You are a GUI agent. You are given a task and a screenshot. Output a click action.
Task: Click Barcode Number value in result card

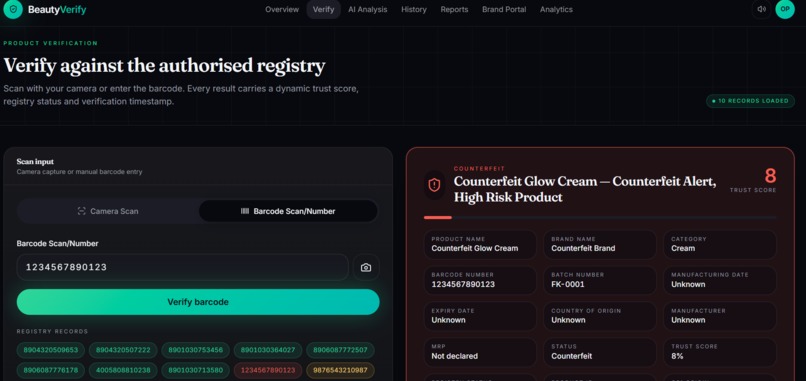(463, 284)
